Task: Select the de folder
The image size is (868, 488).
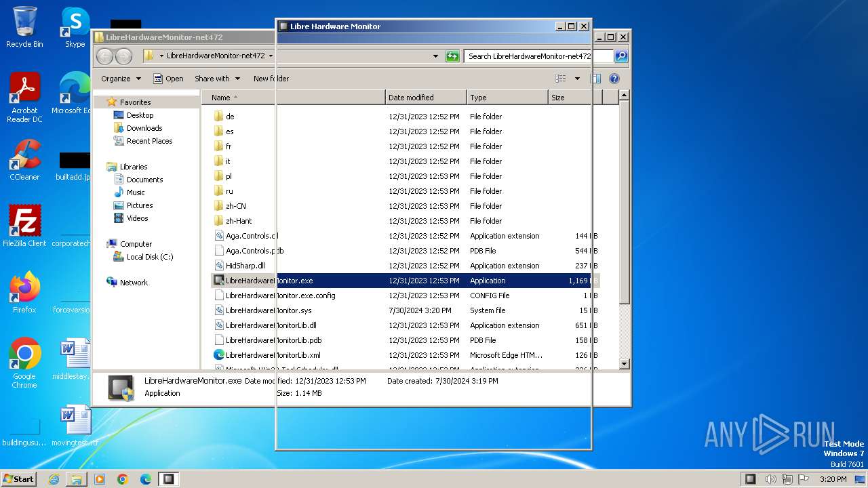Action: point(224,117)
